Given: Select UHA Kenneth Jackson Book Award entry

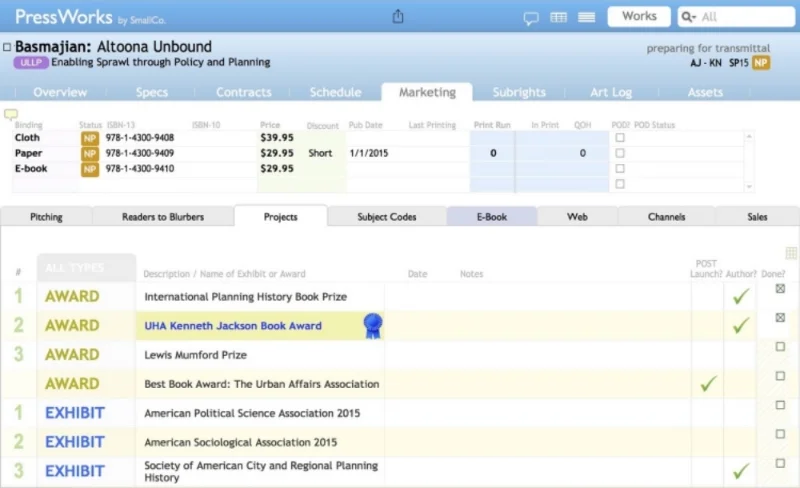Looking at the screenshot, I should 233,326.
